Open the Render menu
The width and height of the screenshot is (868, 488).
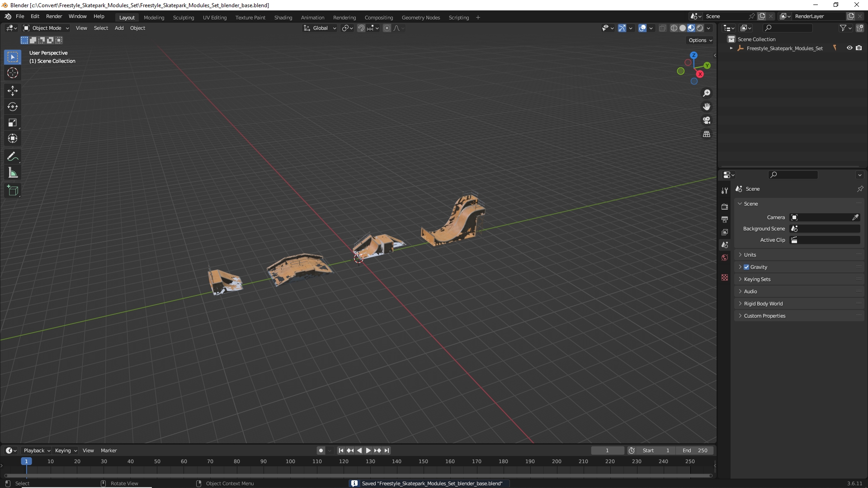(54, 16)
